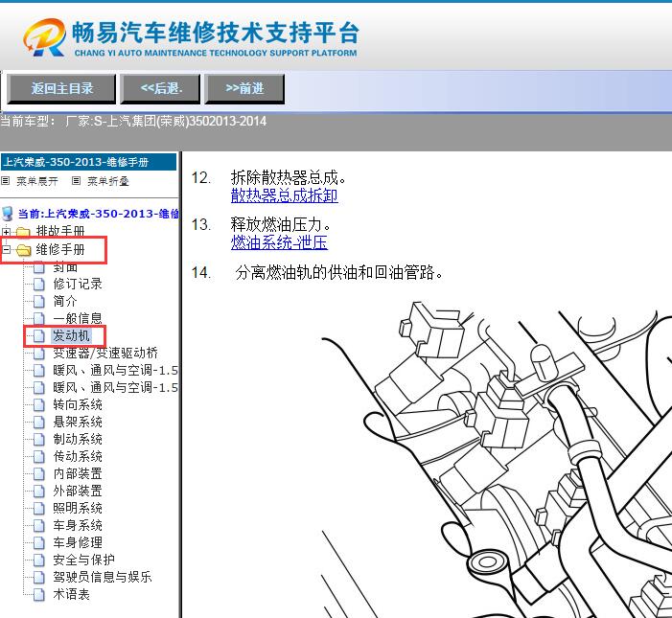Viewport: 672px width, 618px height.
Task: Click the 菜单展开 icon
Action: [x=5, y=181]
